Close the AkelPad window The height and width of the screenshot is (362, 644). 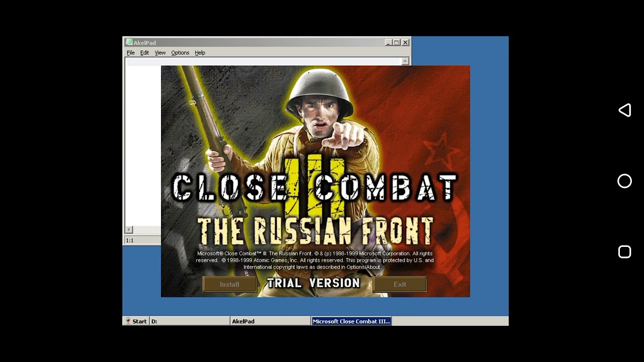tap(406, 43)
